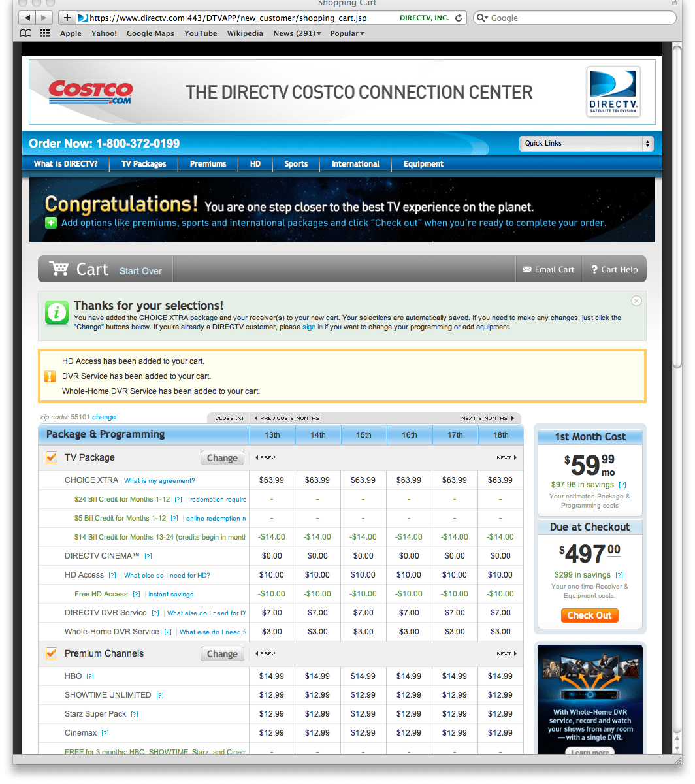Click the [?] beside $97.96 in savings
This screenshot has height=784, width=695.
coord(622,485)
